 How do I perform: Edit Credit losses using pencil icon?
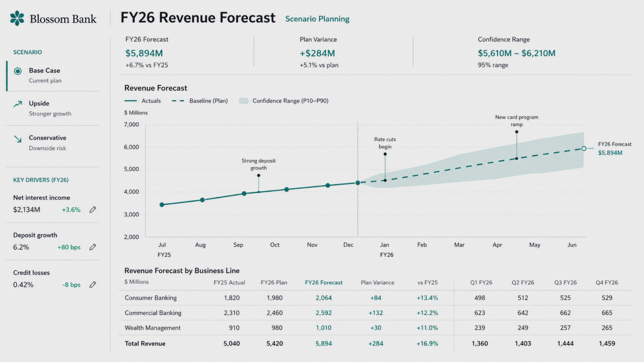(93, 285)
